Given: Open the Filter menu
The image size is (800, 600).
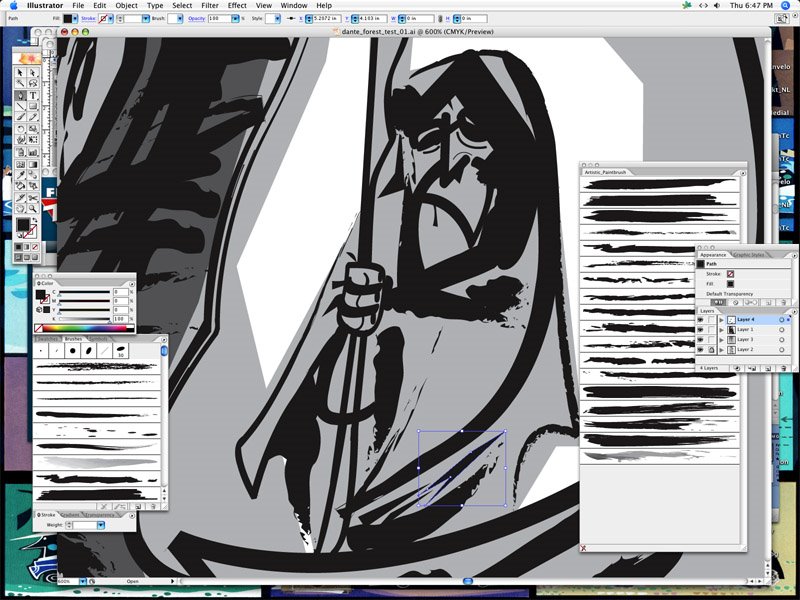Looking at the screenshot, I should point(210,5).
